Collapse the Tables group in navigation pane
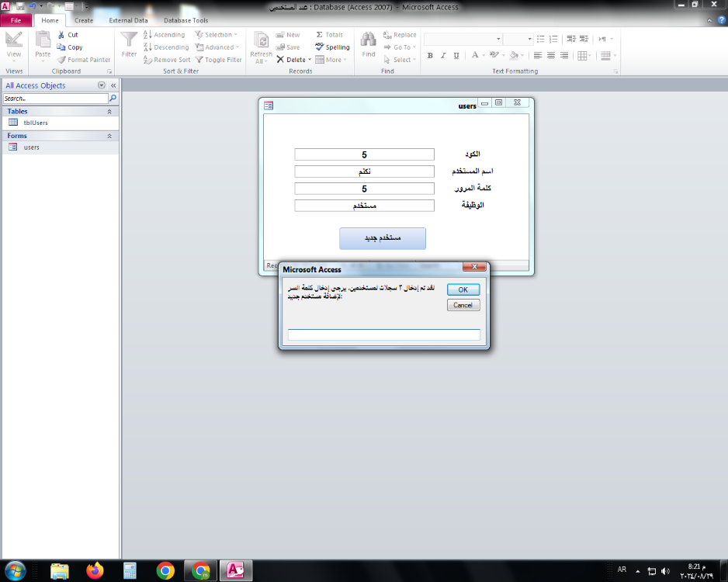Screen dimensions: 728x582 pyautogui.click(x=109, y=112)
